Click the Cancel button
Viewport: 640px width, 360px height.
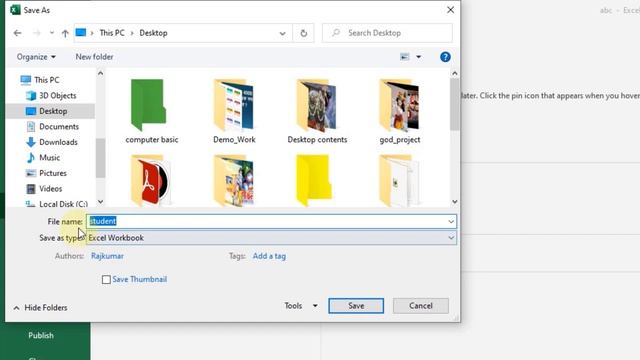click(420, 306)
